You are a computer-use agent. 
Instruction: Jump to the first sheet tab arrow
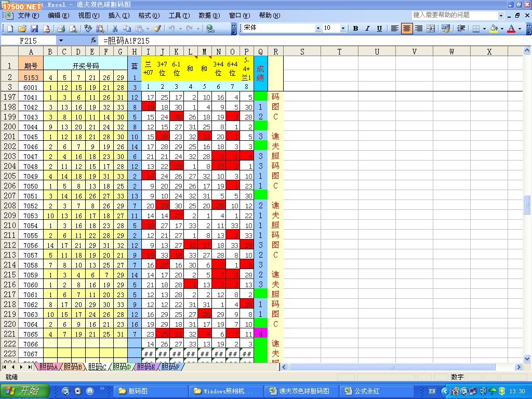[4, 367]
